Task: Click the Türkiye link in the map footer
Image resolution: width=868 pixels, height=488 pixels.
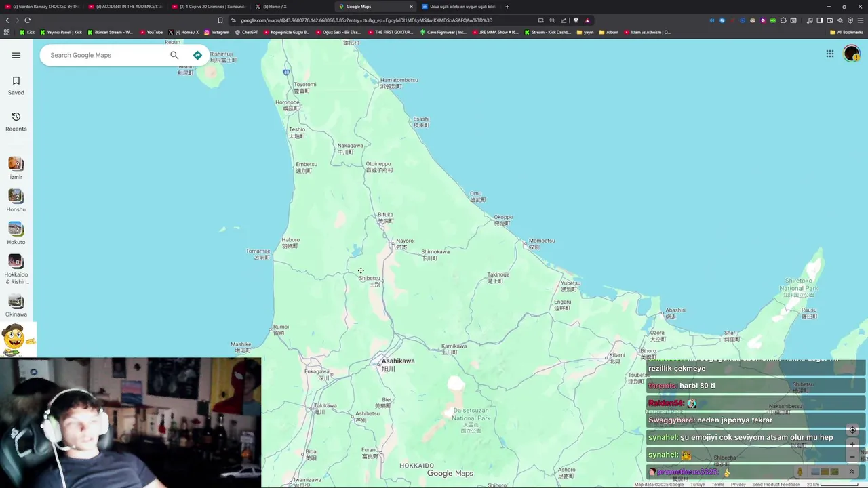Action: click(x=698, y=485)
